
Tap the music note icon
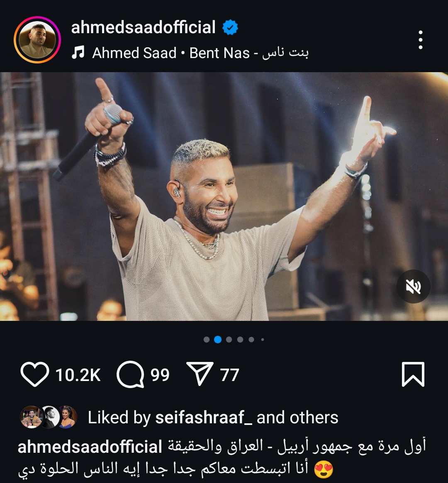pyautogui.click(x=78, y=52)
